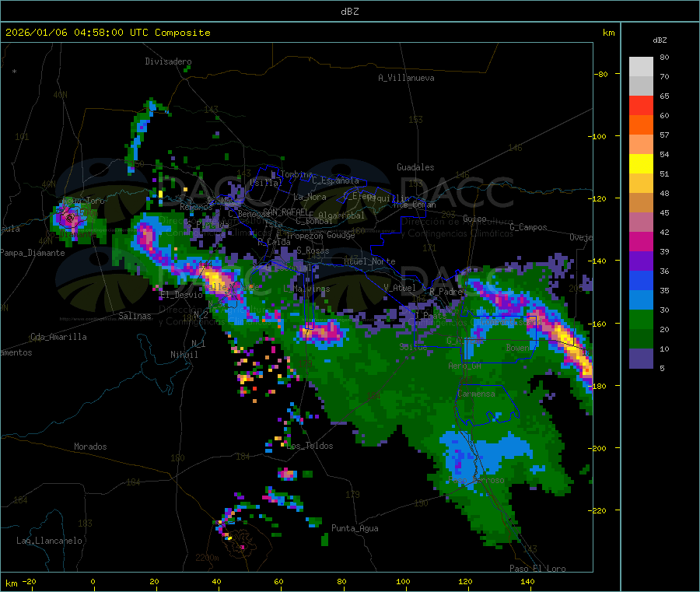
Task: Click the Atuel_Norte location label
Action: [369, 261]
